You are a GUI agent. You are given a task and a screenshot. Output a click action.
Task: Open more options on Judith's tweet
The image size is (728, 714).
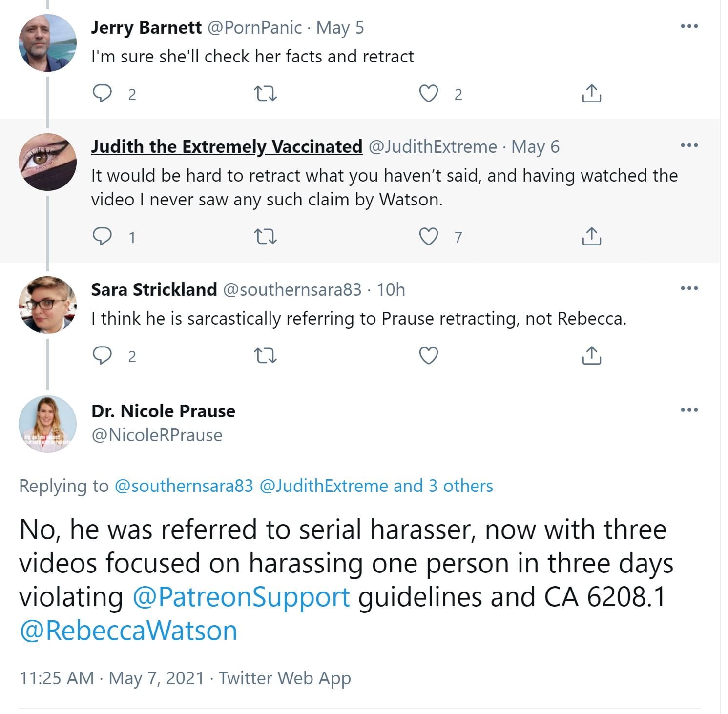(689, 145)
